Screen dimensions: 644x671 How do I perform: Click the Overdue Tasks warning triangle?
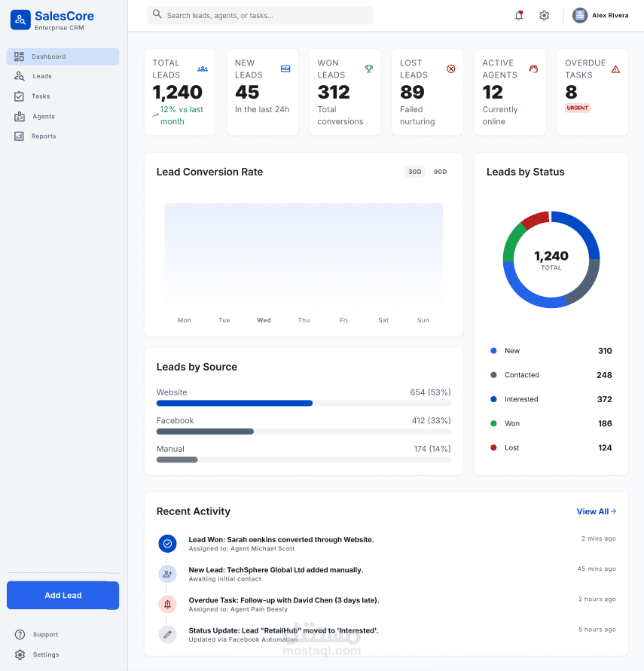point(615,69)
